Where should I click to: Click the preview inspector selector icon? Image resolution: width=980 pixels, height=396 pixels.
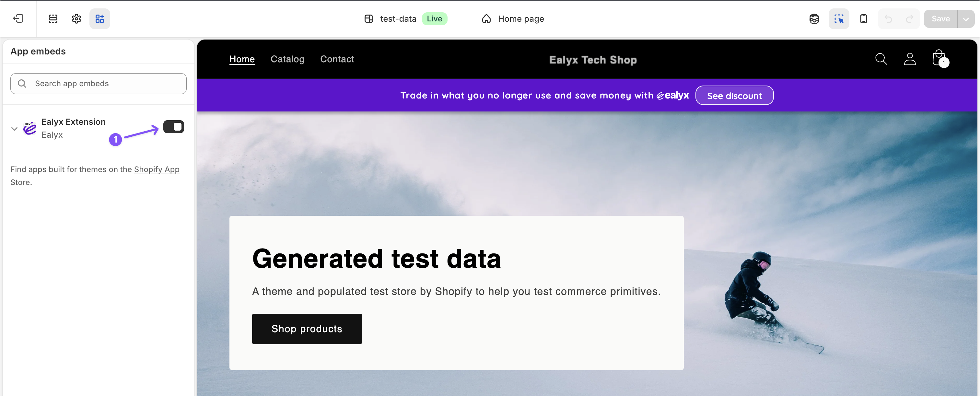[838, 19]
